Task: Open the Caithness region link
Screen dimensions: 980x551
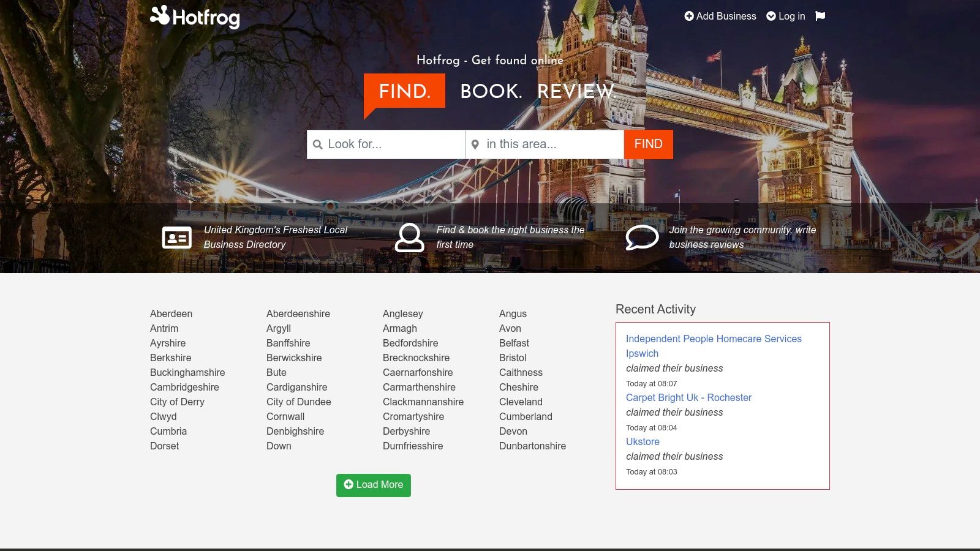Action: point(521,372)
